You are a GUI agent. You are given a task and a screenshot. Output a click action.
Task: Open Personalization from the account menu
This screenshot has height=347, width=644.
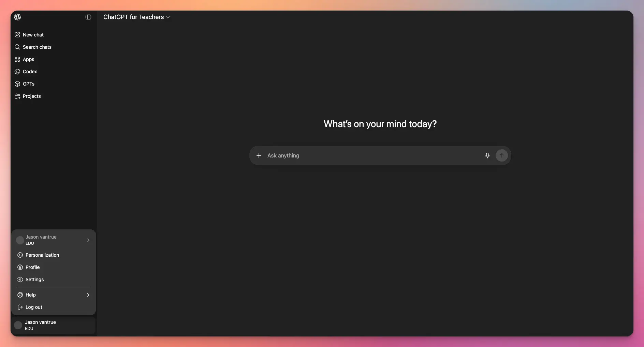(54, 255)
